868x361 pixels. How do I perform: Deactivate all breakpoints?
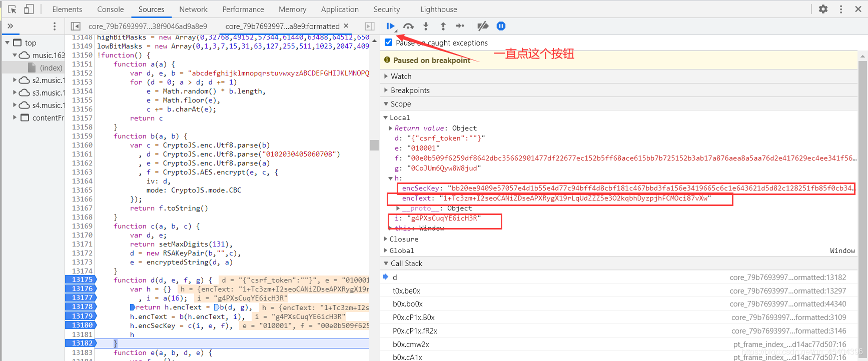coord(483,26)
